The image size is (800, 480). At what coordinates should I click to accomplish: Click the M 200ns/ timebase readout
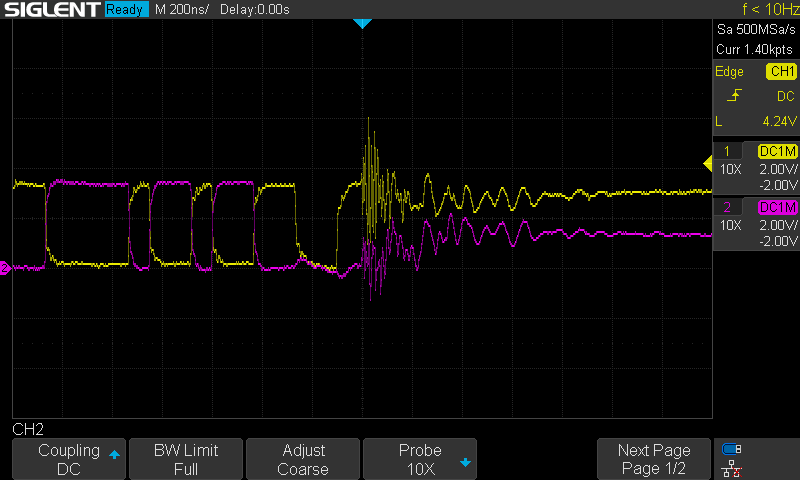(182, 9)
